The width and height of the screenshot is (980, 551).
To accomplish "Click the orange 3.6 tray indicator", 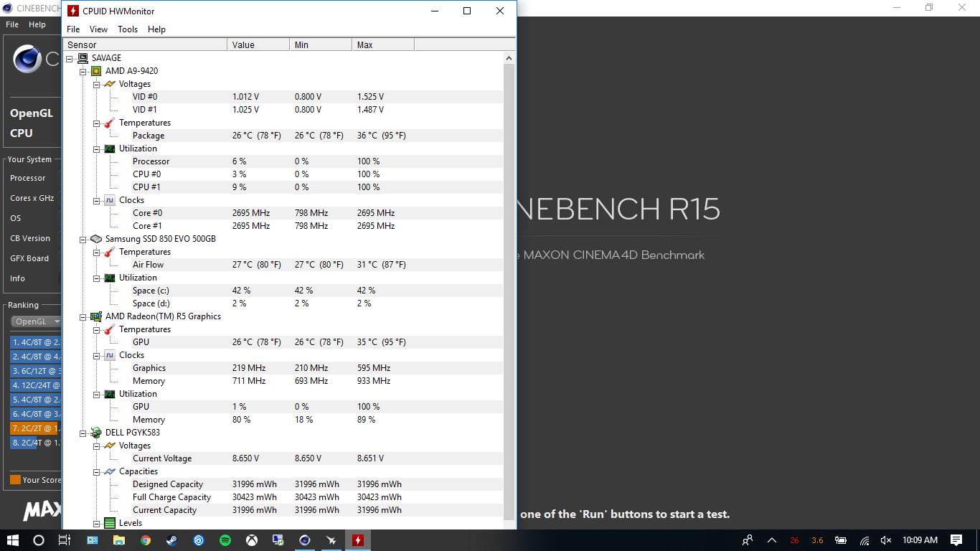I will pyautogui.click(x=817, y=540).
